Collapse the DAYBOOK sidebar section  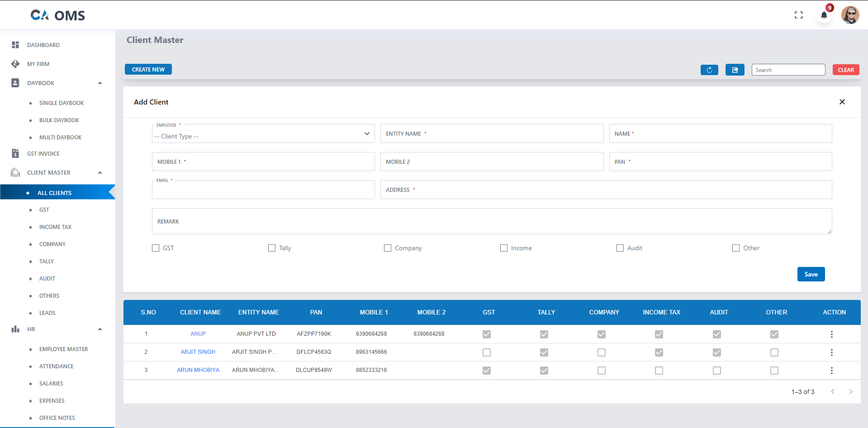(100, 83)
